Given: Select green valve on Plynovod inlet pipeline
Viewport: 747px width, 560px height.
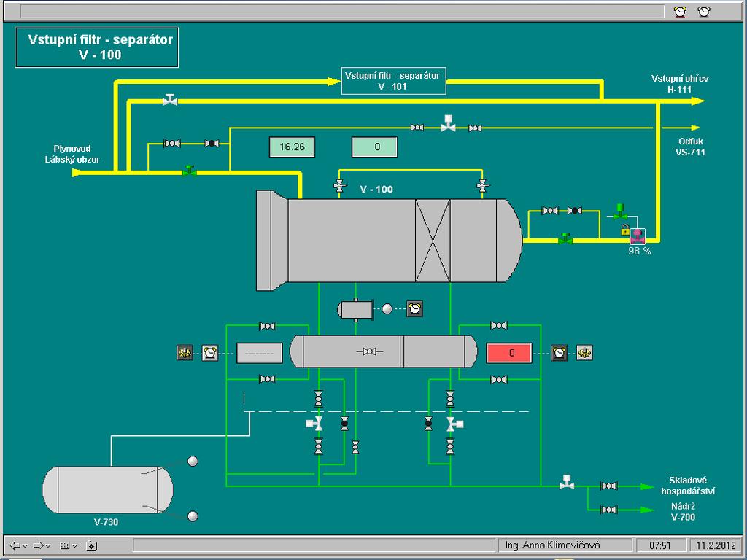Looking at the screenshot, I should pos(189,171).
